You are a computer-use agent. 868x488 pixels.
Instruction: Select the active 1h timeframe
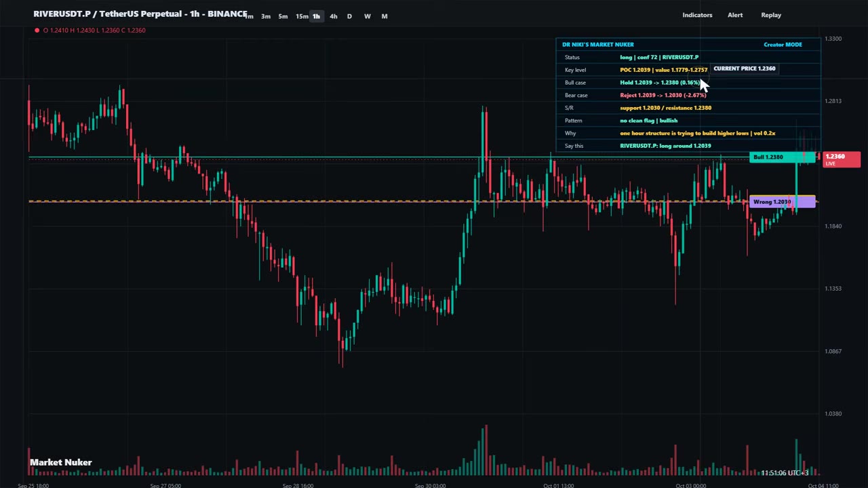click(316, 16)
